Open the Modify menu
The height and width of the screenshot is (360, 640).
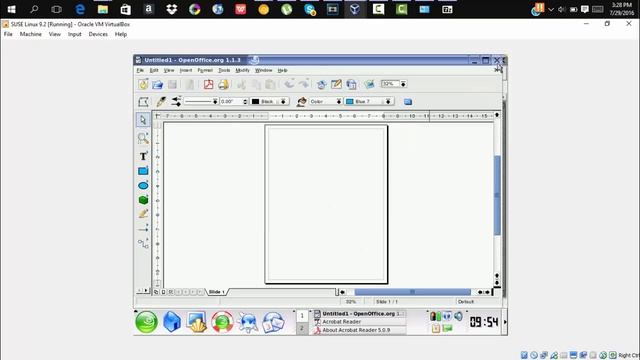242,71
